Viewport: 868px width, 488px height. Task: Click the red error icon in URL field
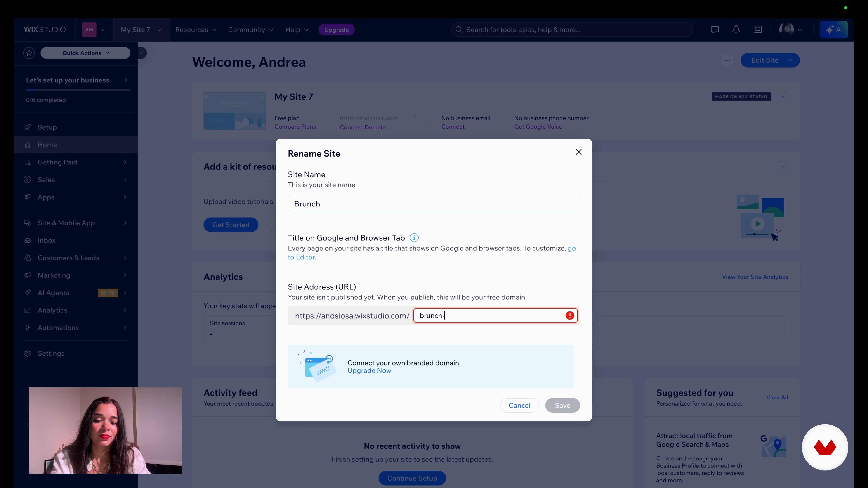(570, 316)
